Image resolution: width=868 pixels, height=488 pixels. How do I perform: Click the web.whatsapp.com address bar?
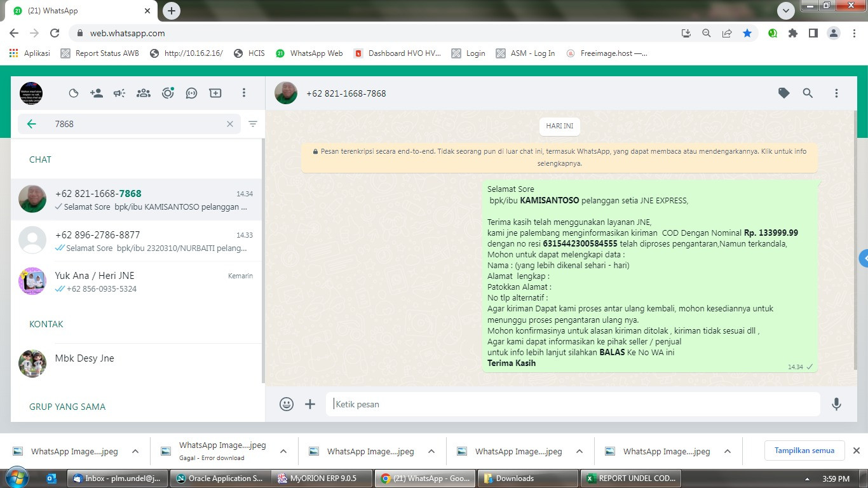375,33
